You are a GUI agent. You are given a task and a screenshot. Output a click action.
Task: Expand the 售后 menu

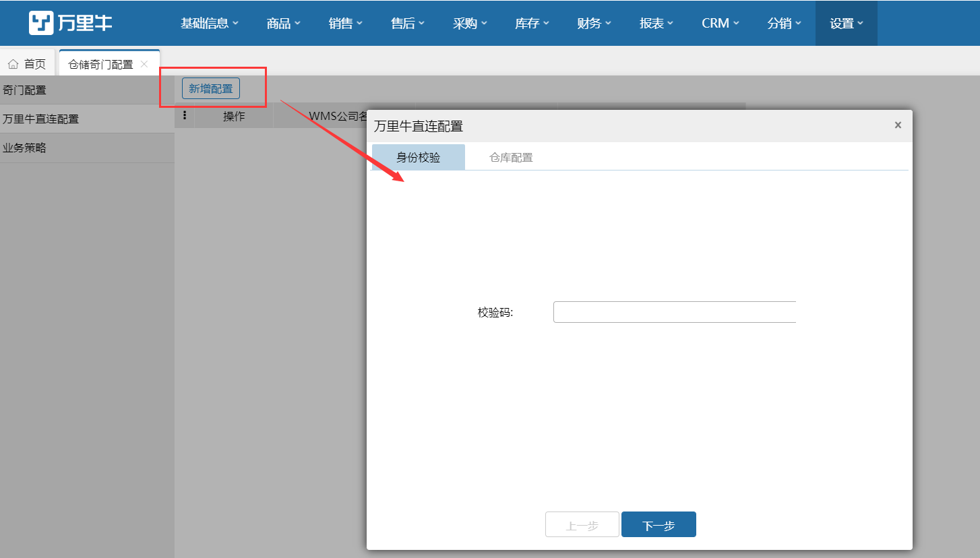tap(408, 23)
